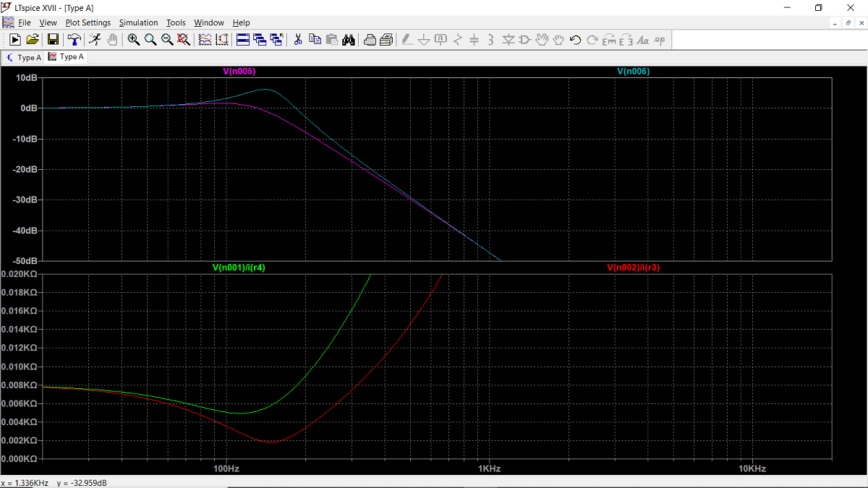Click the V(n001)/i(r4) trace label

[239, 267]
